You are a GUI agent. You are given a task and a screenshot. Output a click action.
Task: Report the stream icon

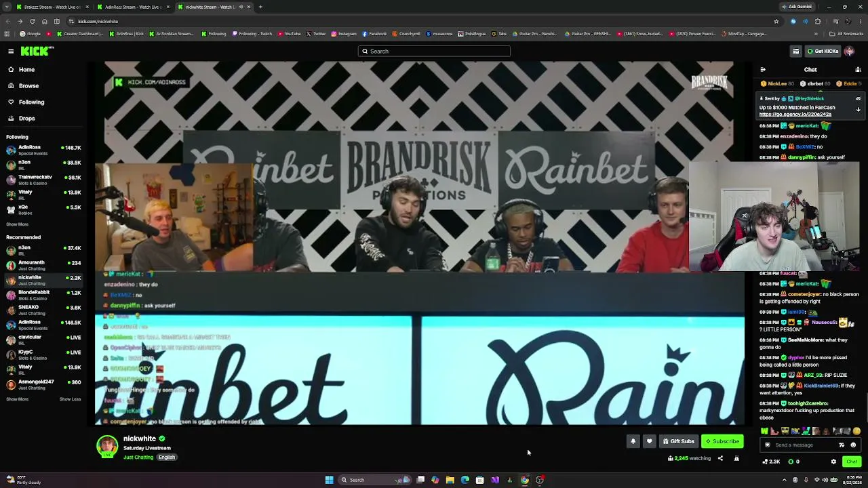point(736,458)
